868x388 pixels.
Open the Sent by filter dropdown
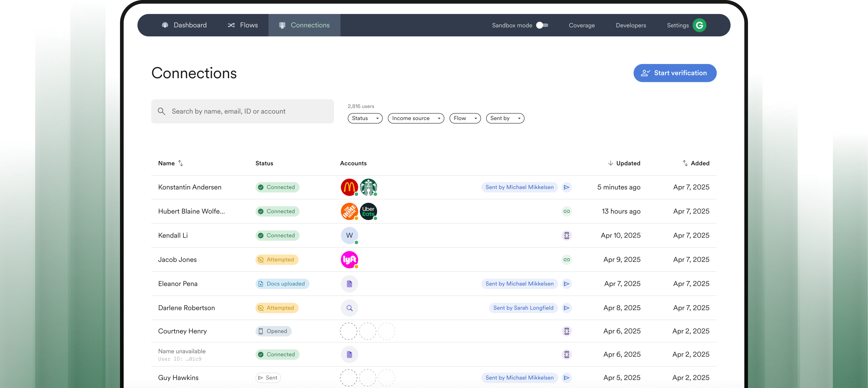pyautogui.click(x=505, y=118)
